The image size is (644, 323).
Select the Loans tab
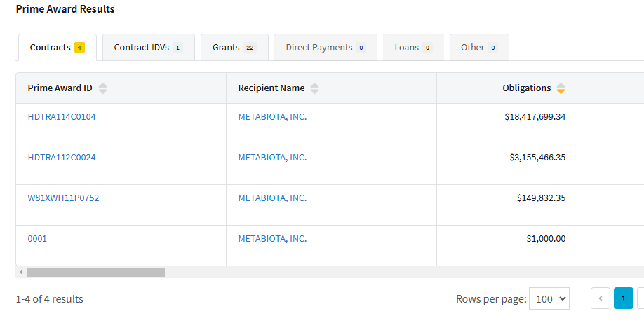[x=414, y=48]
